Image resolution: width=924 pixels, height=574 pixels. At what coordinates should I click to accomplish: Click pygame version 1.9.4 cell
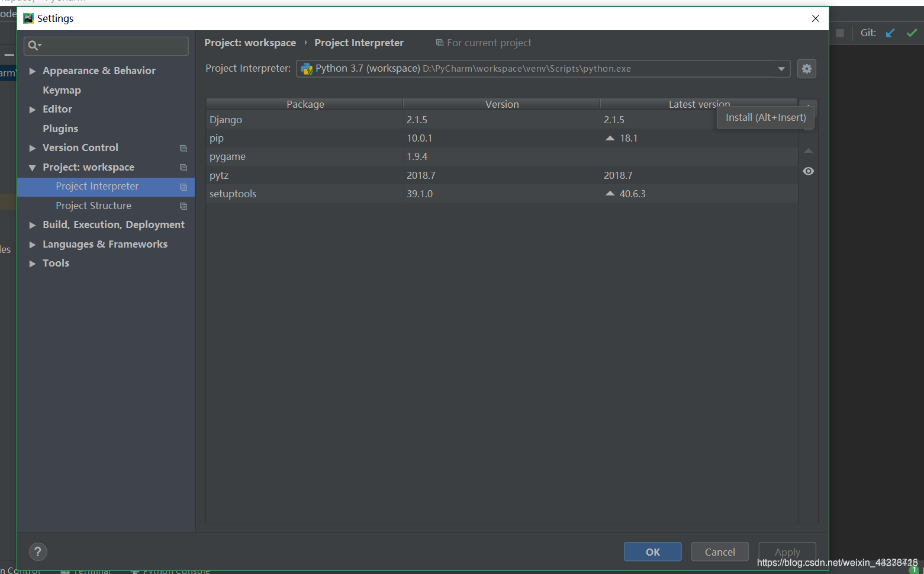(x=417, y=156)
